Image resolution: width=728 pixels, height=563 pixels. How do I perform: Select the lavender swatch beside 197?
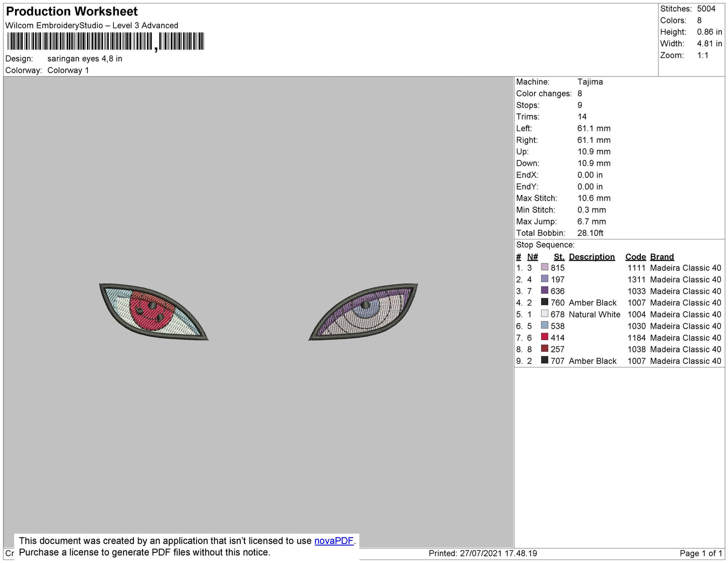[x=544, y=279]
